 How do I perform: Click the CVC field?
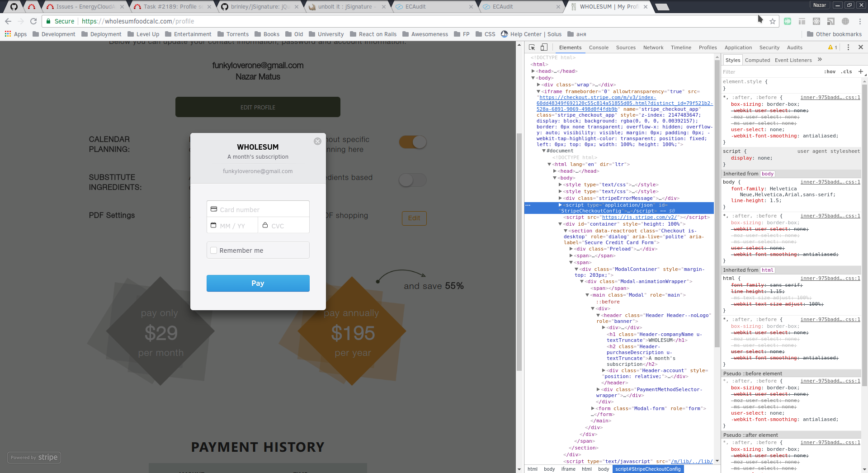tap(284, 226)
